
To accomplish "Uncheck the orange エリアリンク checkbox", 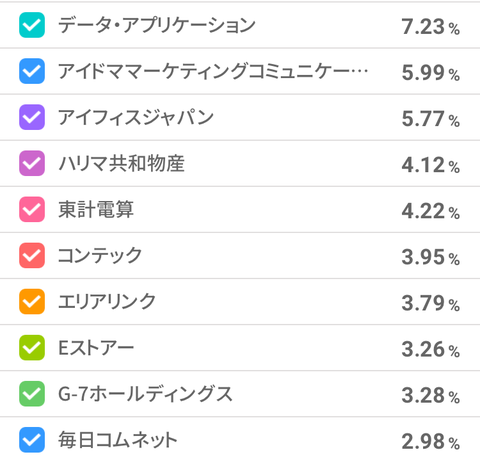I will pyautogui.click(x=32, y=301).
